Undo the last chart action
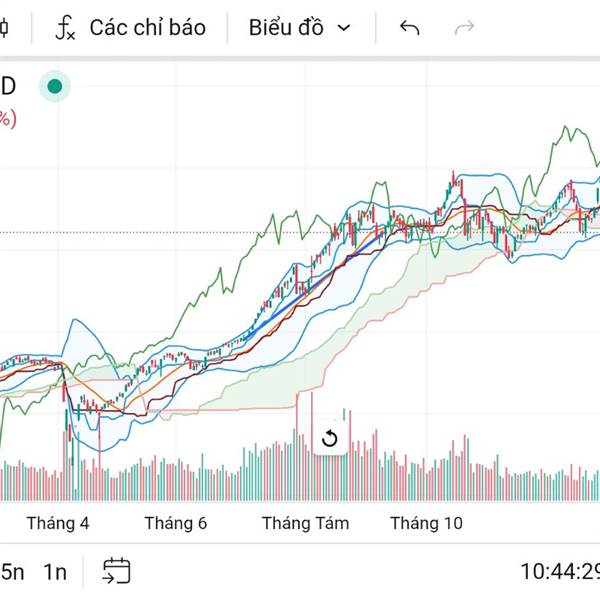Viewport: 600px width, 600px height. click(x=409, y=27)
